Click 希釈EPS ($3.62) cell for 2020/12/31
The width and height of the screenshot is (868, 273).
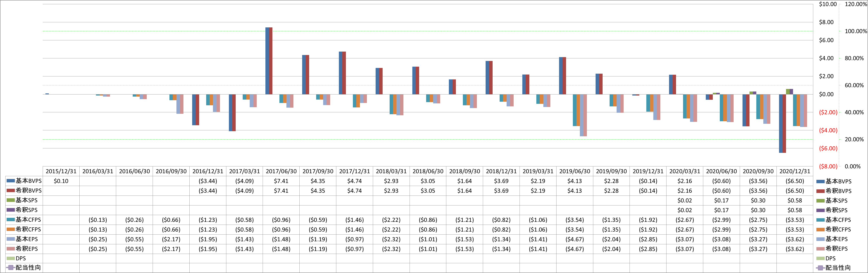pyautogui.click(x=795, y=249)
